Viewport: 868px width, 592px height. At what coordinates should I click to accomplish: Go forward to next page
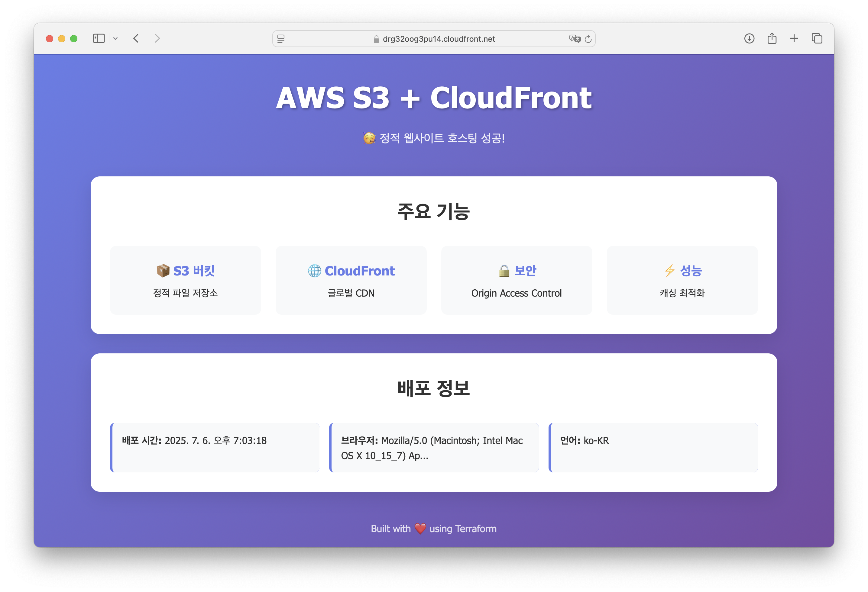pyautogui.click(x=157, y=38)
